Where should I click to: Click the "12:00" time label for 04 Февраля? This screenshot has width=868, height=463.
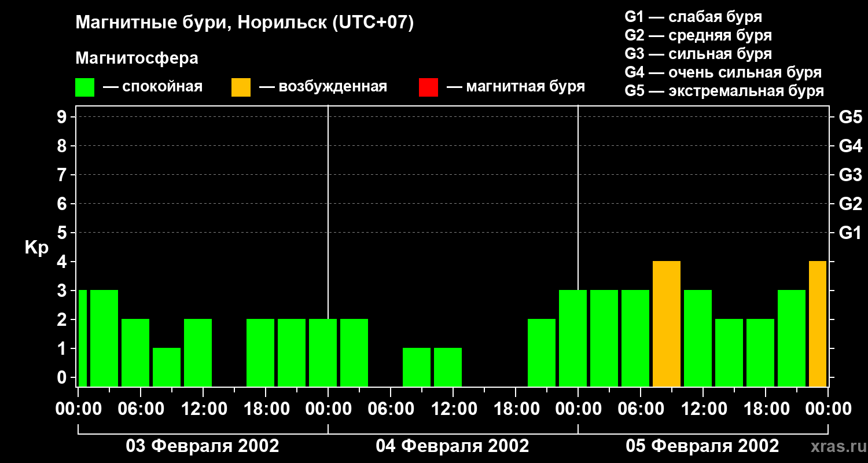pyautogui.click(x=453, y=409)
